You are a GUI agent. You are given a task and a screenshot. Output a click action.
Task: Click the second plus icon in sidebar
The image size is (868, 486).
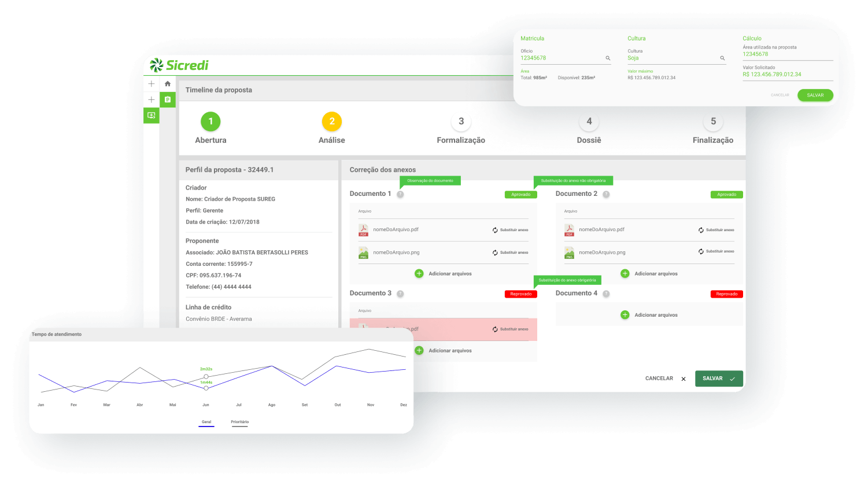[x=152, y=99]
